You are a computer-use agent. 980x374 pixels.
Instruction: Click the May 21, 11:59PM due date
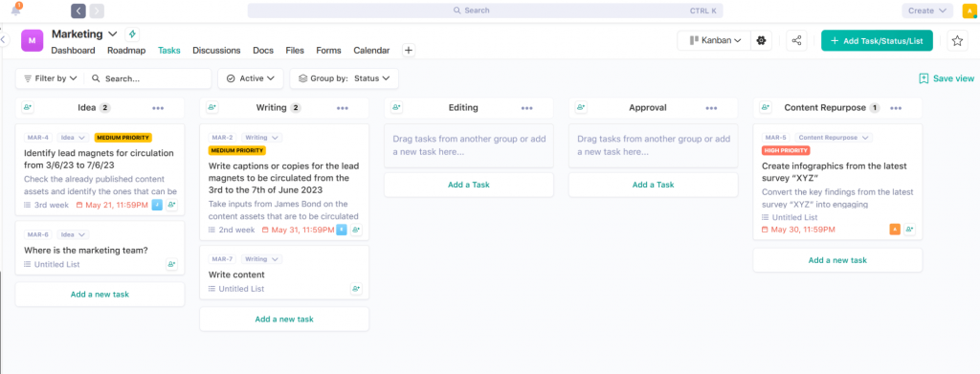pos(112,205)
